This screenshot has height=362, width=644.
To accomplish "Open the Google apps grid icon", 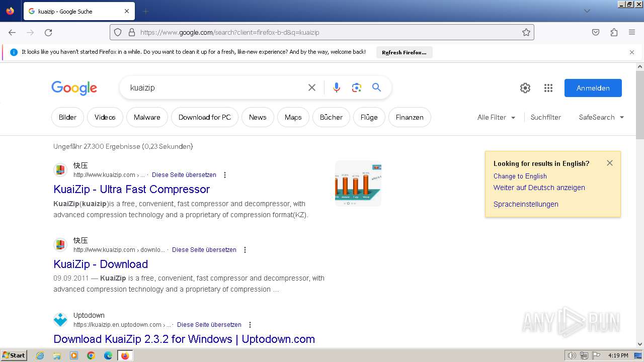I will click(548, 88).
